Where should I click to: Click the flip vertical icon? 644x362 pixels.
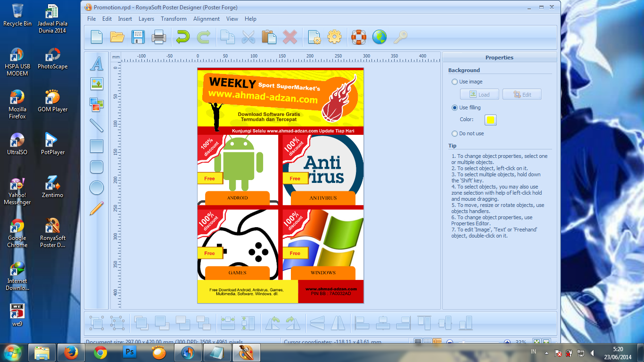(x=317, y=323)
